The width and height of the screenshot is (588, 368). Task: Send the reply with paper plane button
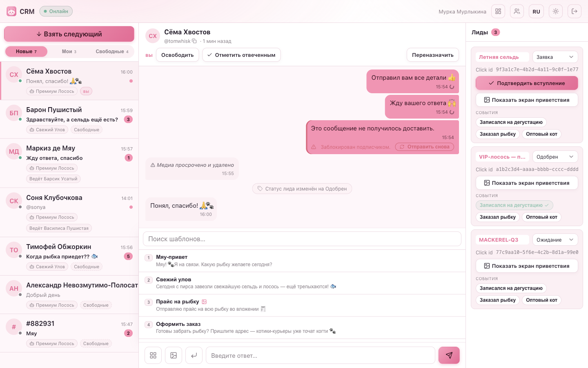pyautogui.click(x=449, y=355)
